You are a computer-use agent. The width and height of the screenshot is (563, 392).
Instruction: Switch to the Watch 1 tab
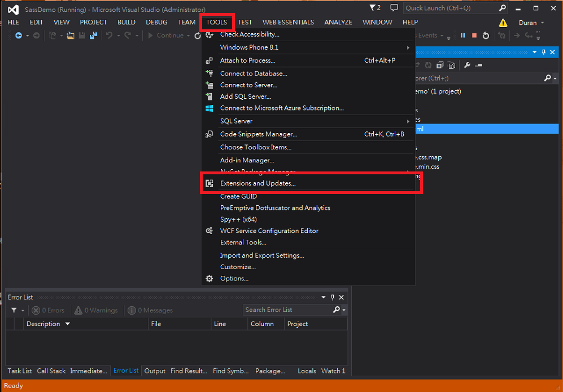tap(333, 371)
